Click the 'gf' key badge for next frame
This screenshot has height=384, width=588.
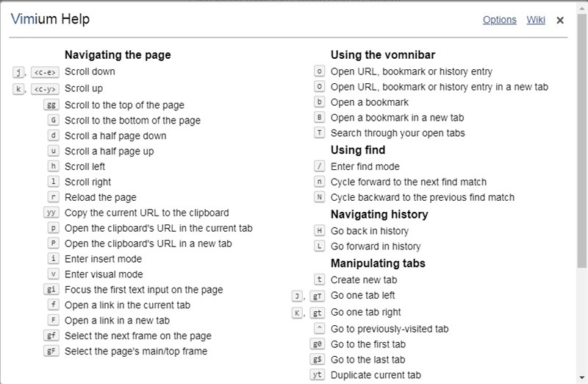click(x=51, y=336)
